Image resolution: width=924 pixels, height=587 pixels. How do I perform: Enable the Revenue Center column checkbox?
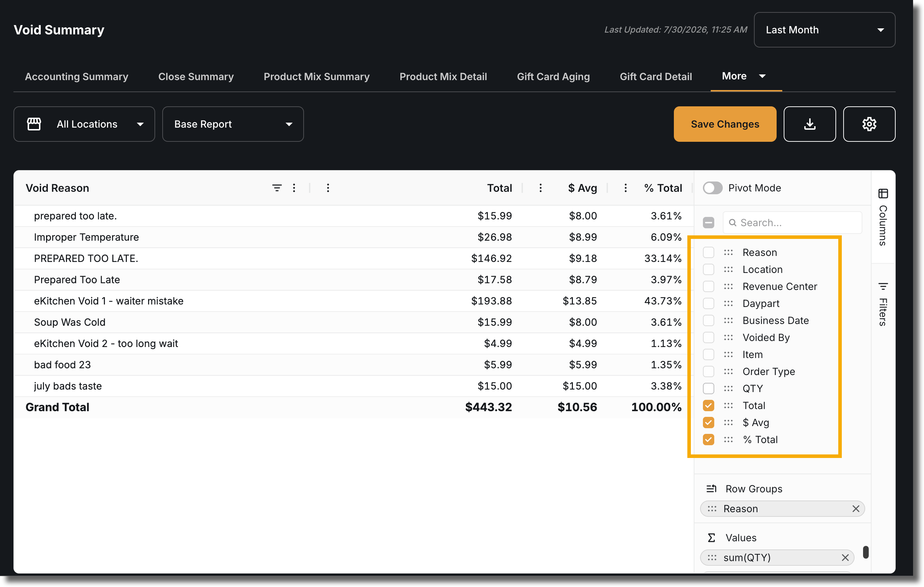[x=708, y=286]
